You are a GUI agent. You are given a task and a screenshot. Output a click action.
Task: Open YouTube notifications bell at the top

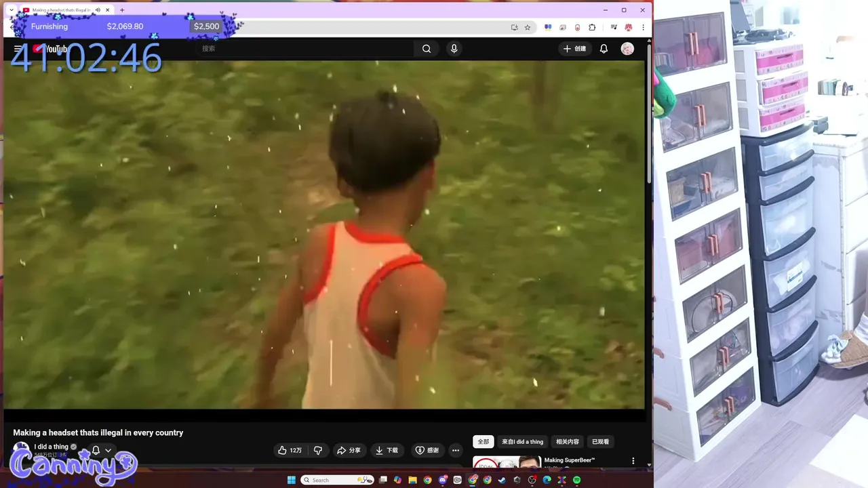(604, 49)
